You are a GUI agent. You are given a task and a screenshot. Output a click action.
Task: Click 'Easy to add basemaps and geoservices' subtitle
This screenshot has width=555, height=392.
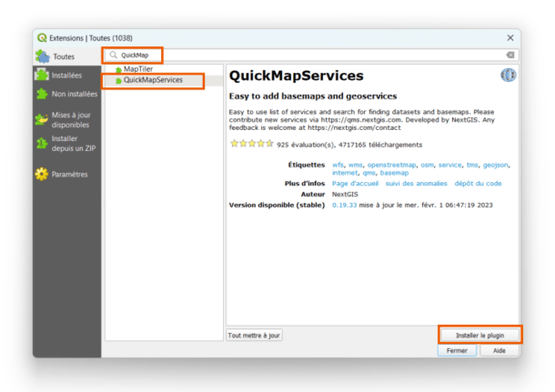click(313, 96)
